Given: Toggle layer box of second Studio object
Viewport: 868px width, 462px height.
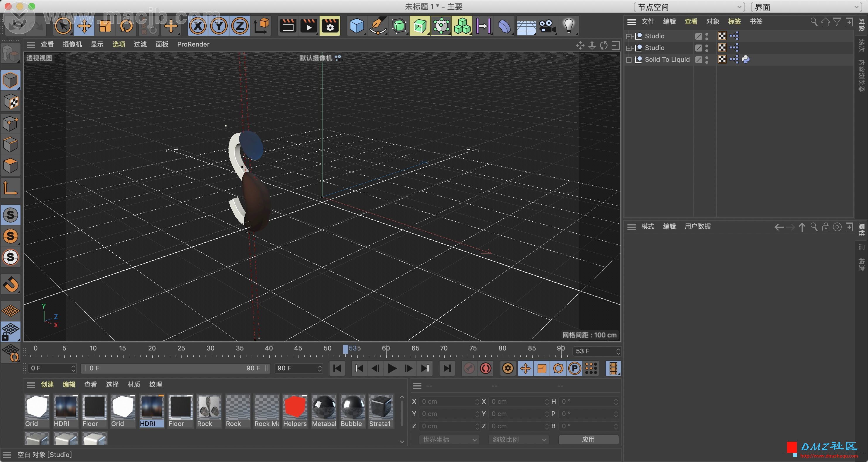Looking at the screenshot, I should [699, 48].
